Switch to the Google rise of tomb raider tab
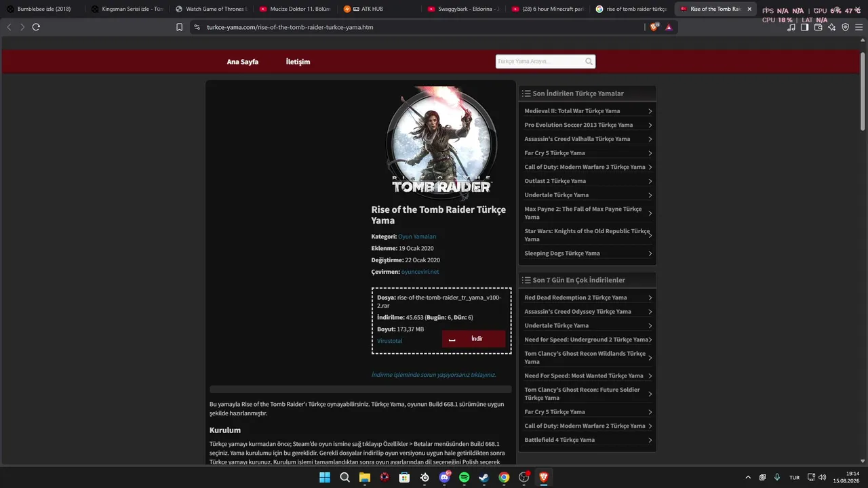 point(632,9)
